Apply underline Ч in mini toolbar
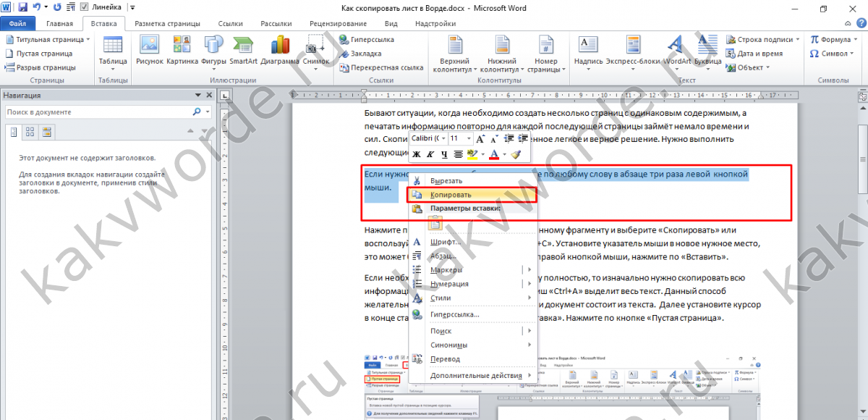868x420 pixels. (444, 154)
